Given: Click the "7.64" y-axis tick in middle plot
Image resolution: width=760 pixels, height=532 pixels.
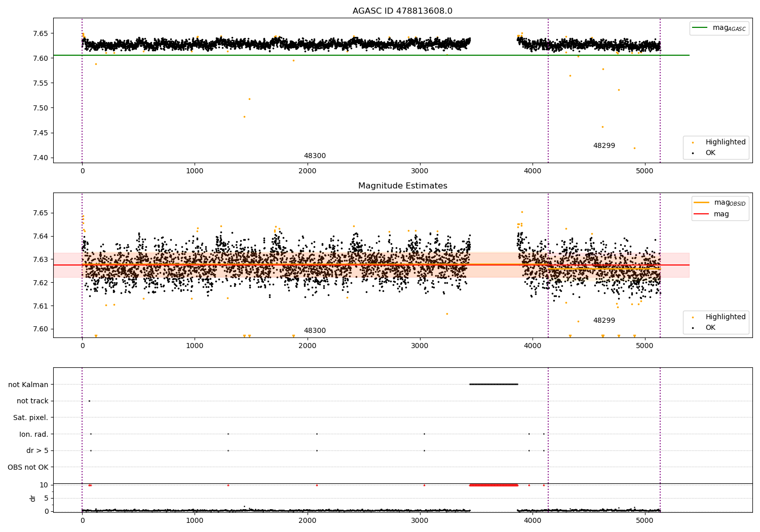Looking at the screenshot, I should click(x=41, y=236).
